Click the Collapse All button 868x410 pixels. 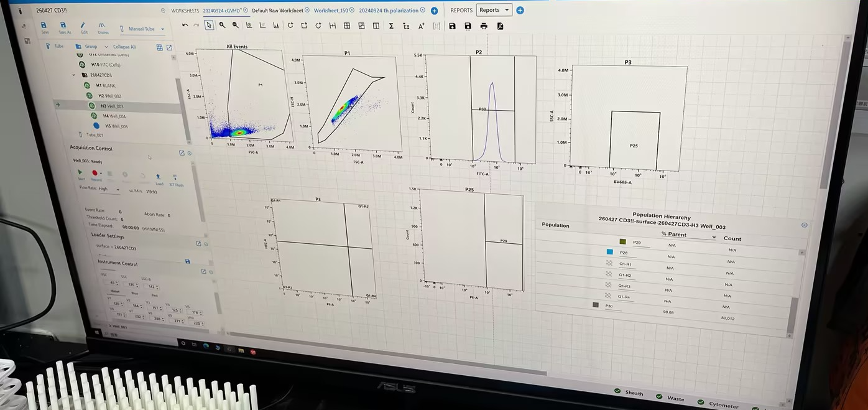click(x=124, y=47)
